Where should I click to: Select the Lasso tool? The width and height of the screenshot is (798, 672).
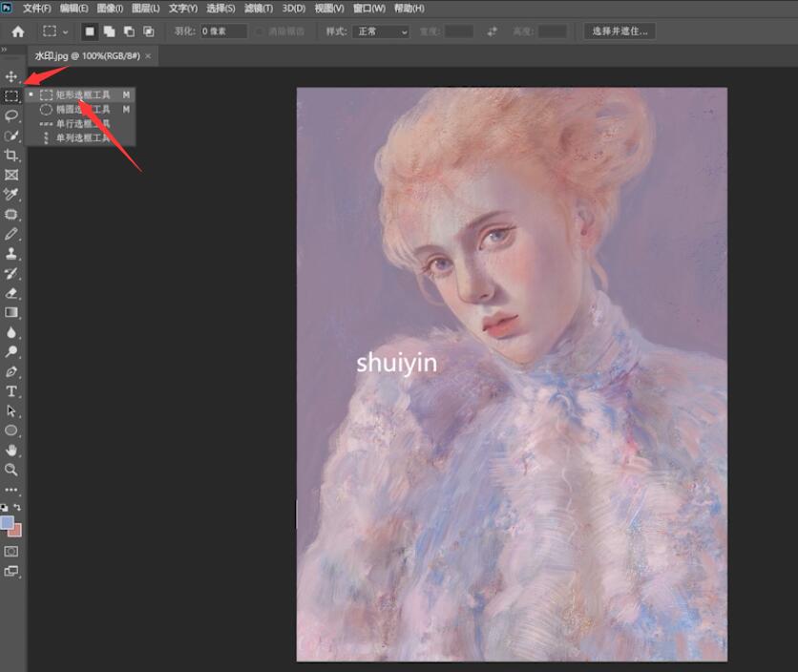[x=11, y=116]
